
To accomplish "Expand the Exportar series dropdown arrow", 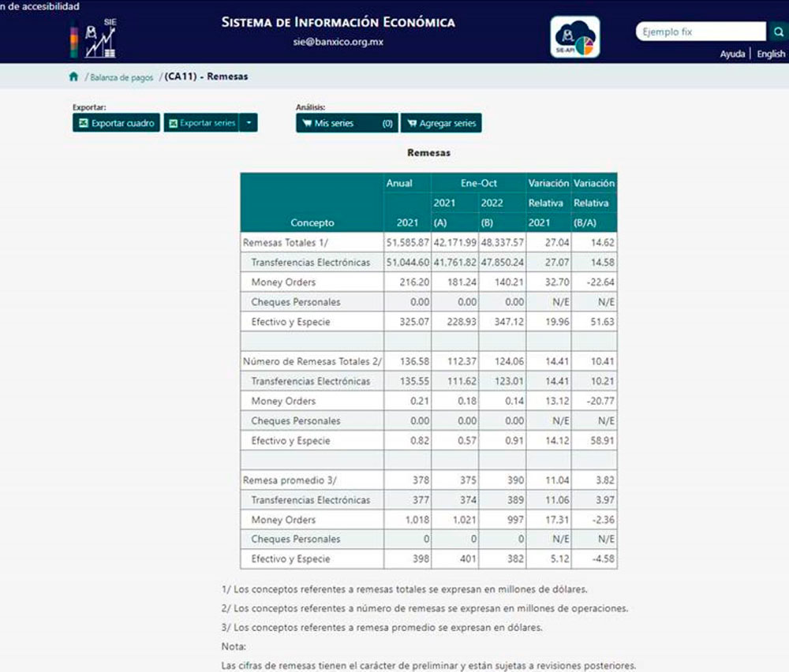I will pyautogui.click(x=249, y=123).
